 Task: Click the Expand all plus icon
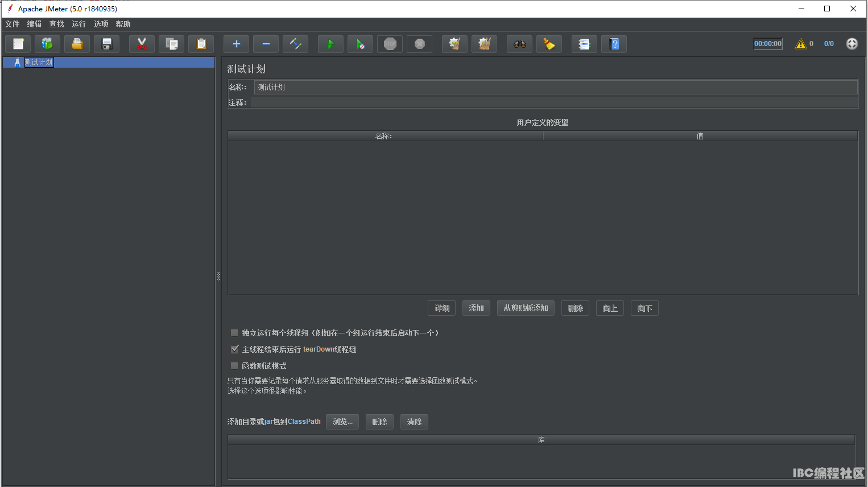point(237,44)
